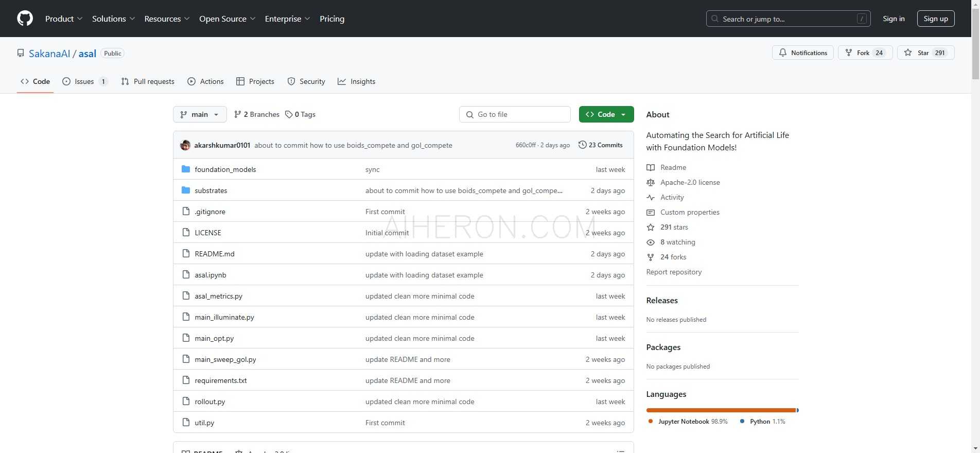Image resolution: width=980 pixels, height=453 pixels.
Task: Open the Insights tab
Action: [357, 81]
